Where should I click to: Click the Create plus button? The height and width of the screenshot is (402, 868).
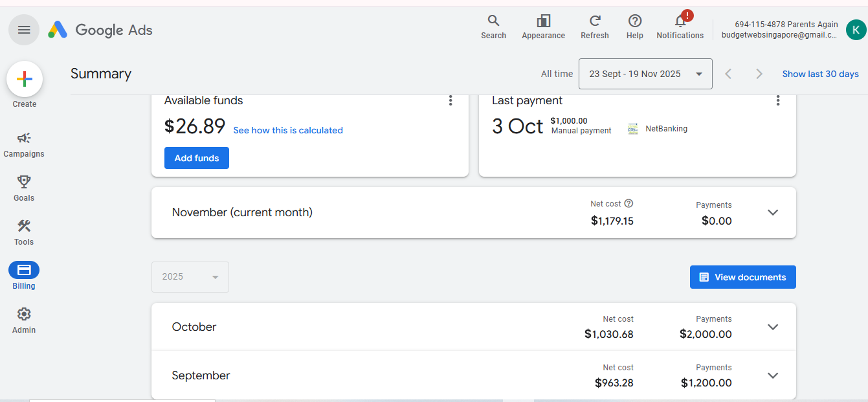pos(25,80)
